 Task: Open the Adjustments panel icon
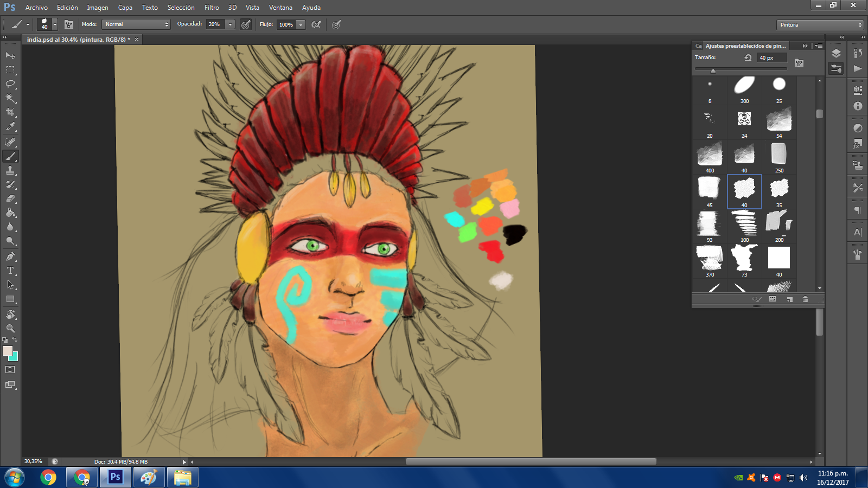pyautogui.click(x=858, y=128)
